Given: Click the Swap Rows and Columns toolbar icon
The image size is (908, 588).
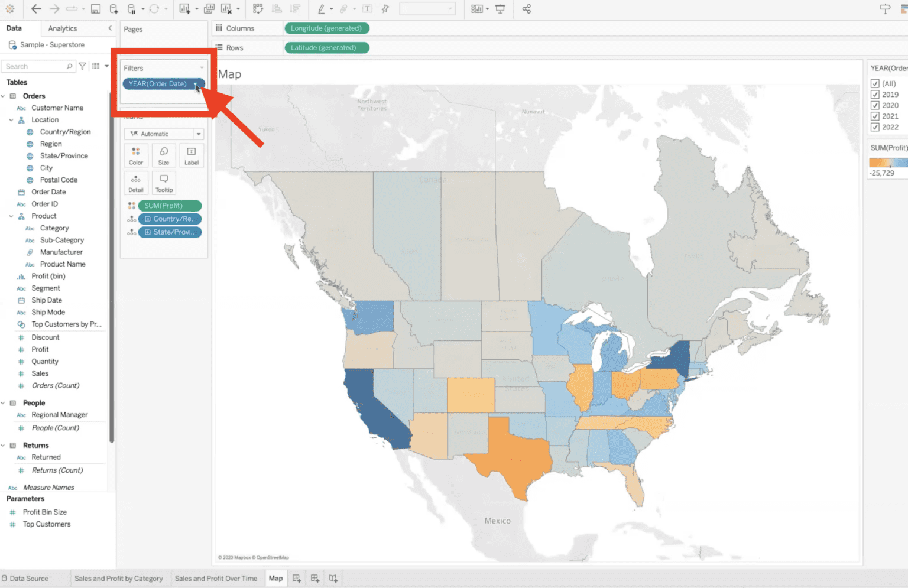Looking at the screenshot, I should 258,9.
